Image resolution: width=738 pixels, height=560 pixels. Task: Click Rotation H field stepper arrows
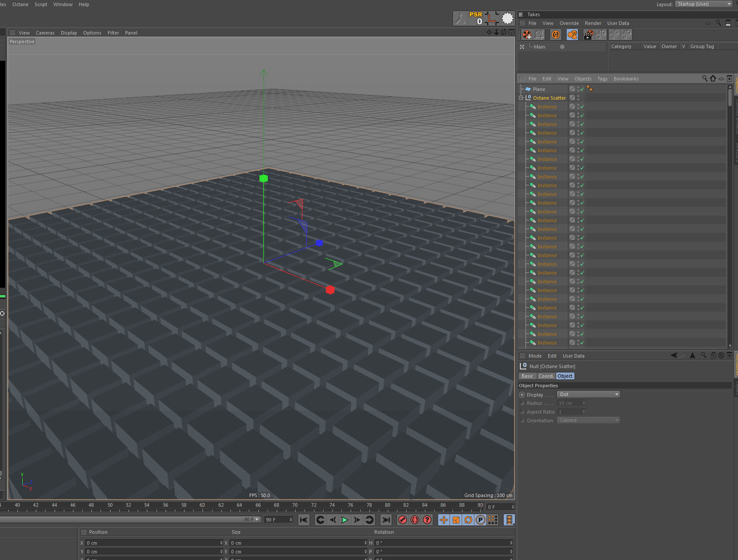(511, 543)
